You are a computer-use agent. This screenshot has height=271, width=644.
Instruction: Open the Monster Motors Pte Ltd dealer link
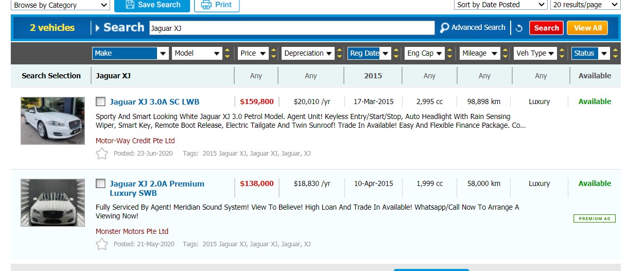tap(132, 231)
